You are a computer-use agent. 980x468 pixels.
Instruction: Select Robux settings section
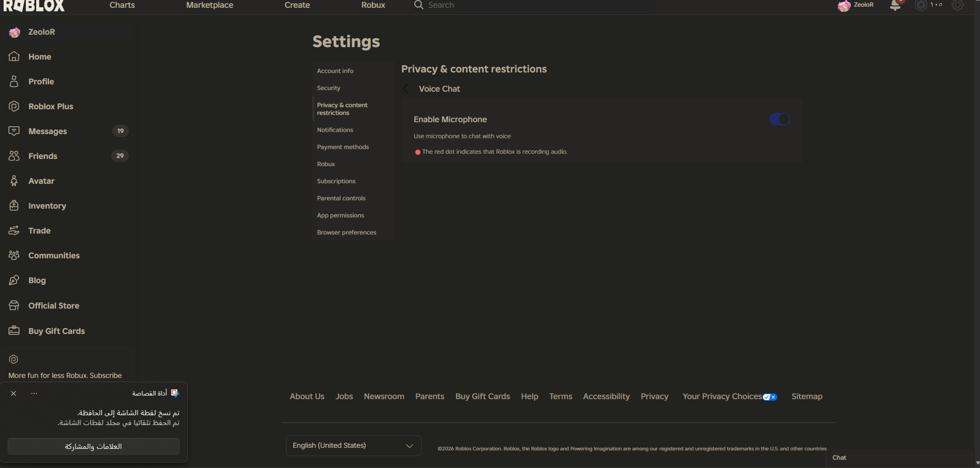(354, 164)
